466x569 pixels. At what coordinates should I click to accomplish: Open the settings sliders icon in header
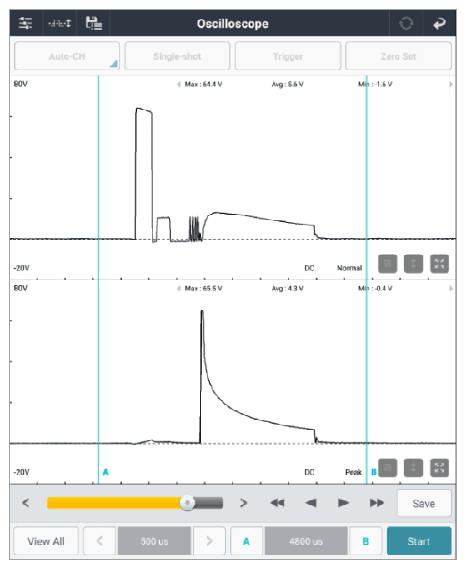pyautogui.click(x=25, y=24)
